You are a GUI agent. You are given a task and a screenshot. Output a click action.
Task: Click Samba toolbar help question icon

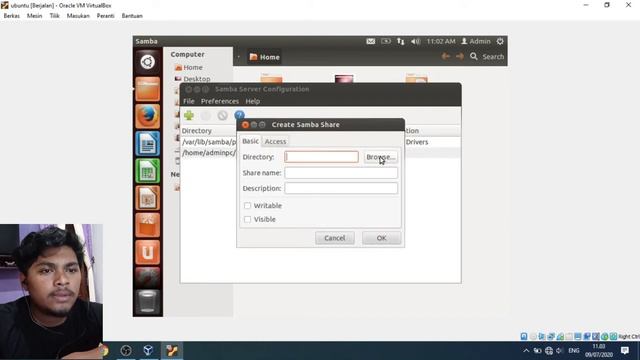pyautogui.click(x=240, y=116)
